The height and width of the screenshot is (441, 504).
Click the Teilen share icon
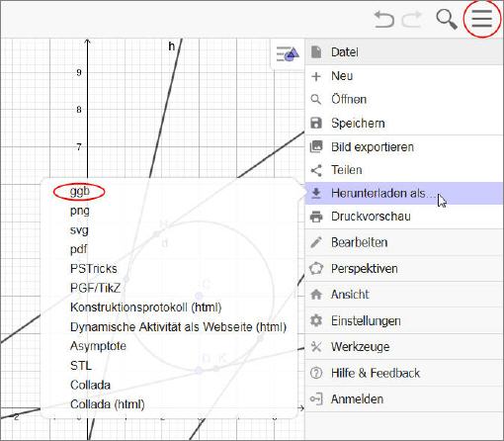pyautogui.click(x=316, y=170)
